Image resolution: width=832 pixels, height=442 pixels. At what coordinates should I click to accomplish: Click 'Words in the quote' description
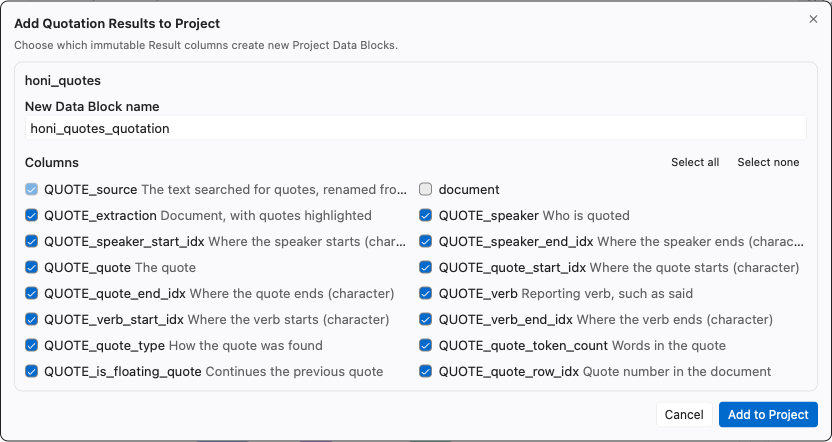(x=669, y=345)
